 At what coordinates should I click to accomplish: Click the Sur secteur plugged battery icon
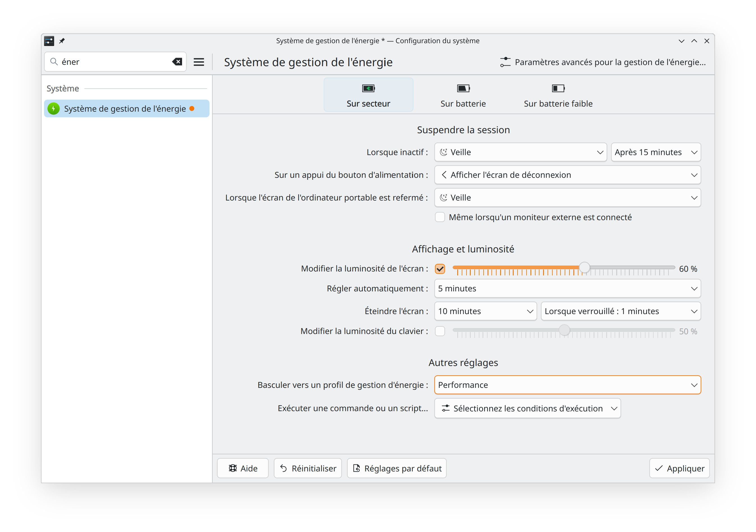point(368,88)
